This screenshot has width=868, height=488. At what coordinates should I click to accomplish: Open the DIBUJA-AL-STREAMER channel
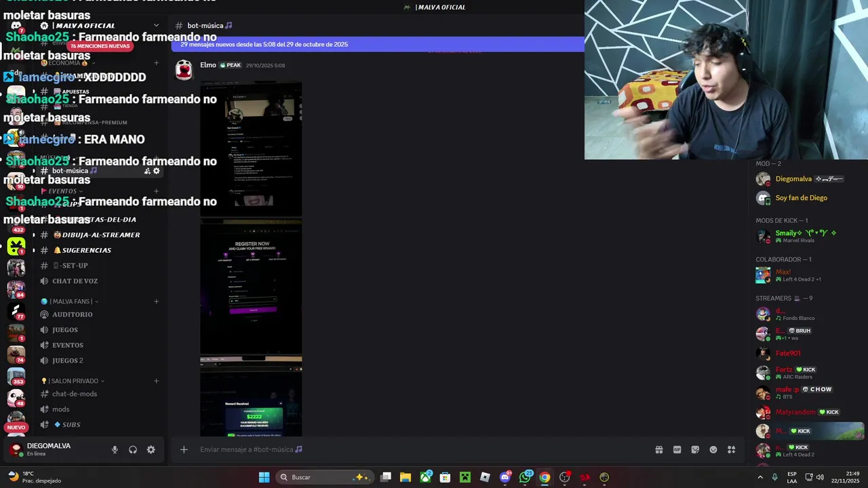[100, 235]
